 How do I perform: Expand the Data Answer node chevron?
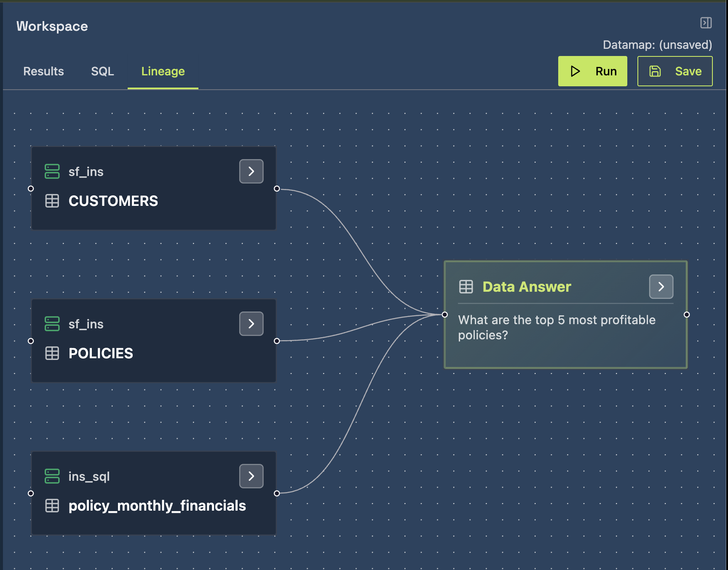(661, 287)
